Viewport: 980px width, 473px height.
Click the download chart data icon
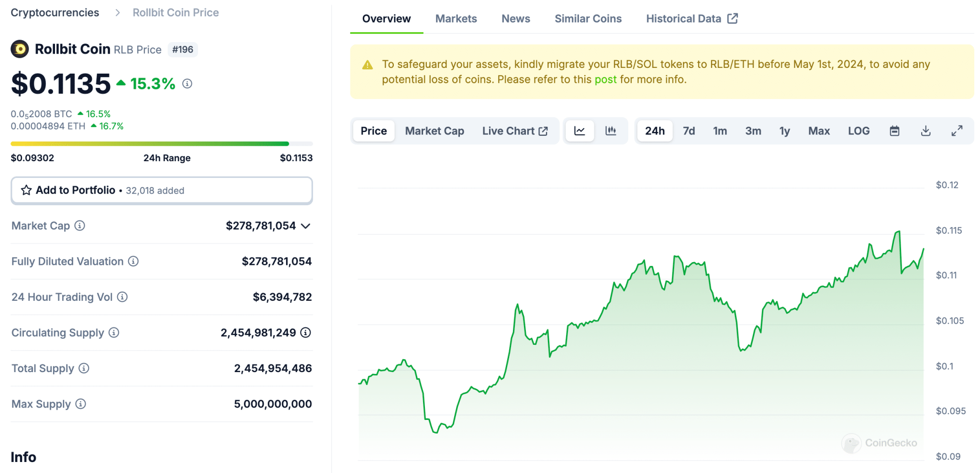(x=925, y=131)
